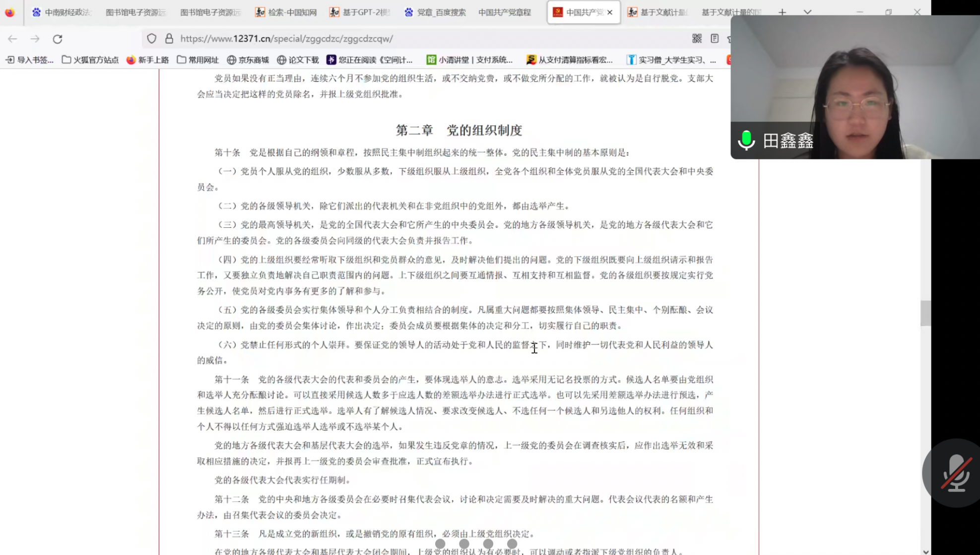Click green microphone icon beside 田鑫鑫
Viewport: 980px width, 555px height.
point(746,140)
